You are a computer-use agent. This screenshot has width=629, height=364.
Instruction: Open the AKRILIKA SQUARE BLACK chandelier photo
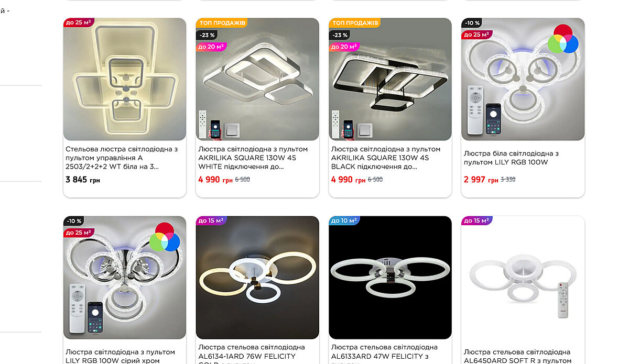[x=390, y=79]
